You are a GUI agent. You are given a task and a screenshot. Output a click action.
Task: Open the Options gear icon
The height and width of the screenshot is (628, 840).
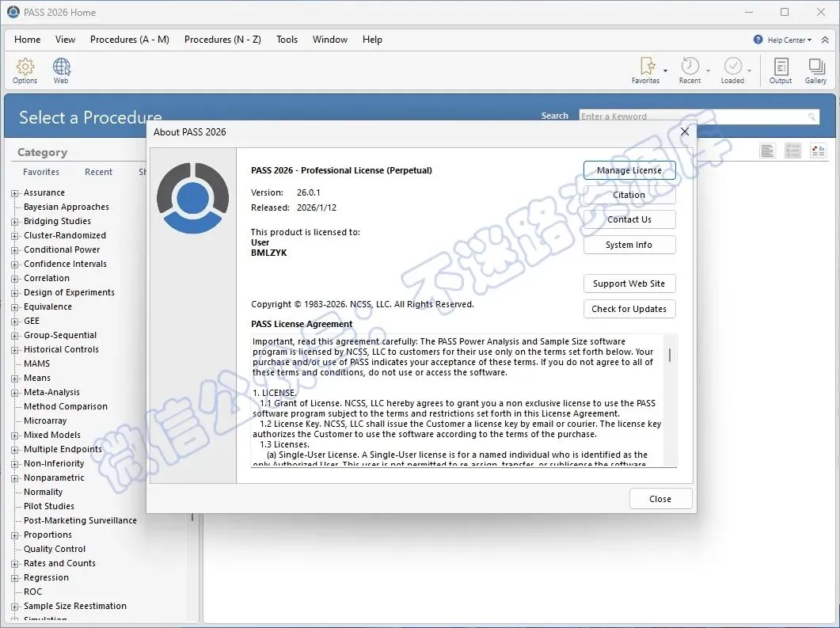pyautogui.click(x=25, y=67)
